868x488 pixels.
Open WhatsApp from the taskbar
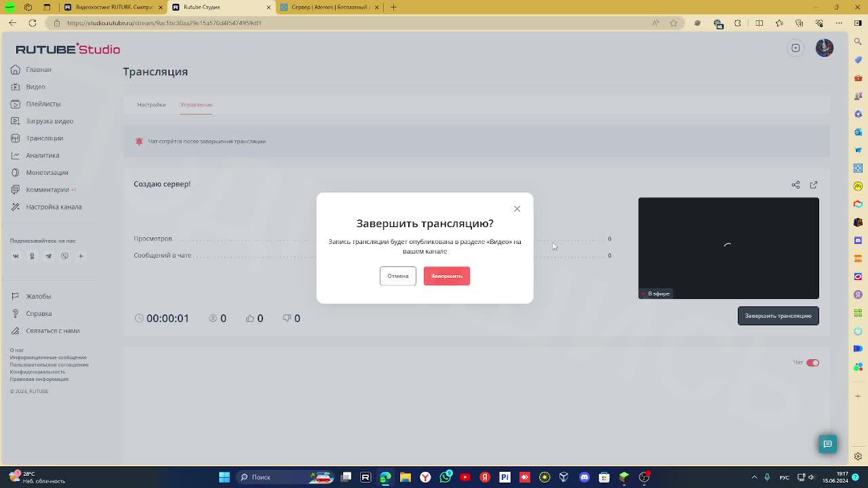446,477
